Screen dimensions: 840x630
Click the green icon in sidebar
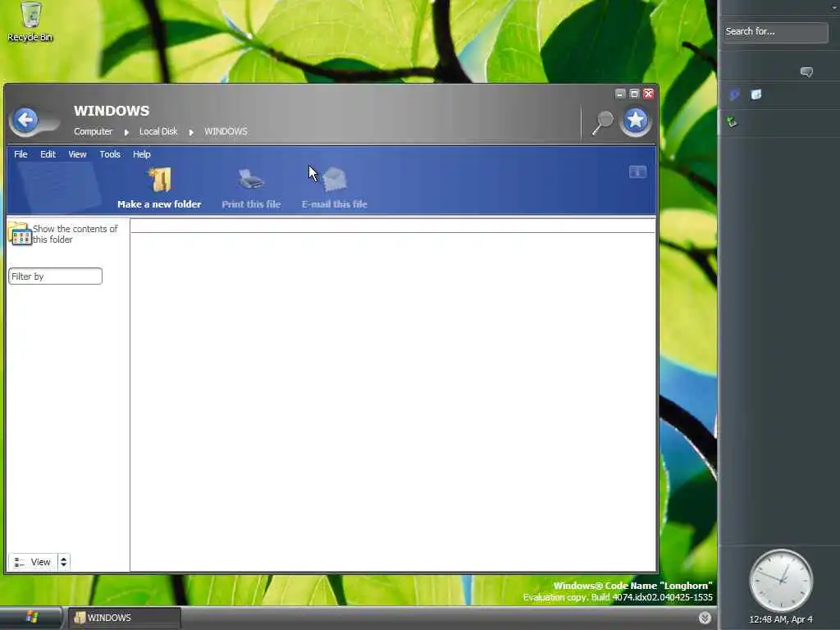(x=732, y=121)
